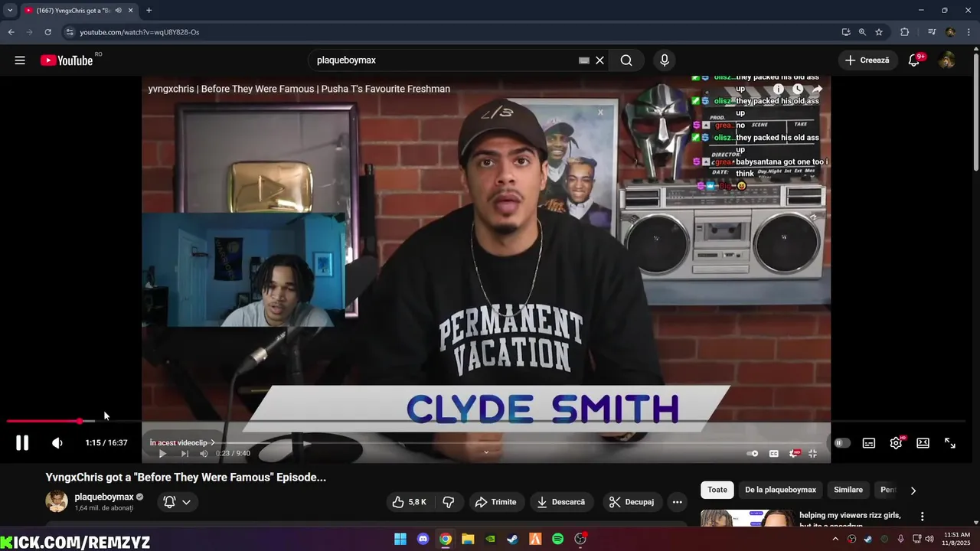Screen dimensions: 980x551
Task: Open the on-screen keyboard icon in search
Action: point(584,60)
